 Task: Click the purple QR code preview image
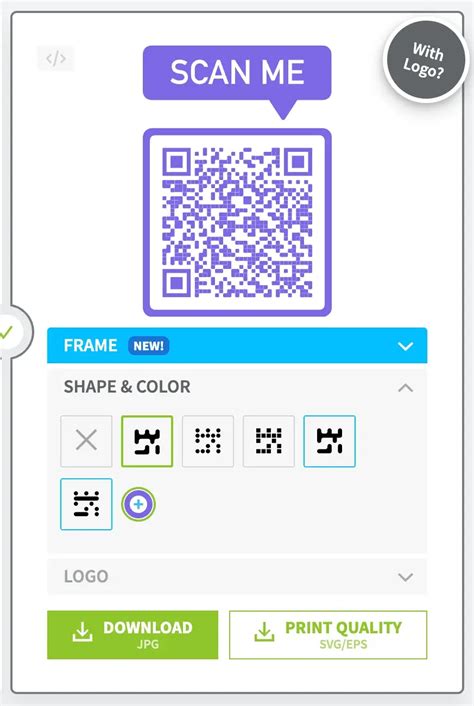pos(237,222)
